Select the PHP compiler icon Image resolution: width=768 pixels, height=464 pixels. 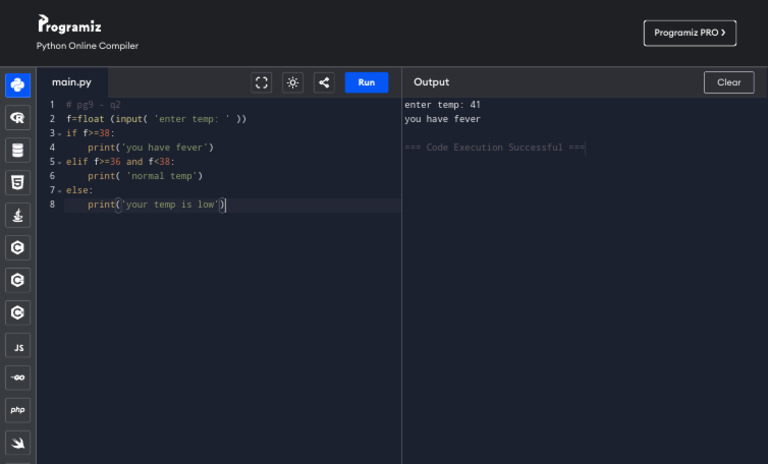point(18,410)
